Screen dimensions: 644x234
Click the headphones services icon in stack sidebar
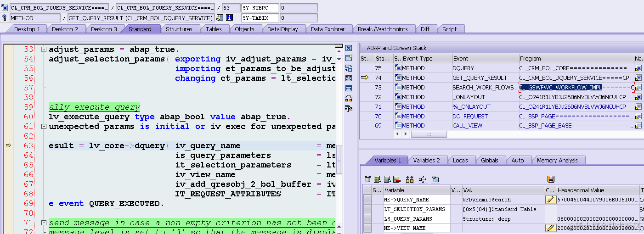tap(349, 98)
